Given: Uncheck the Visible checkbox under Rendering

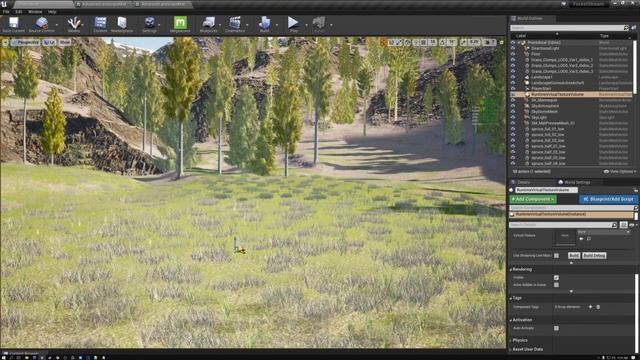Looking at the screenshot, I should (x=556, y=278).
